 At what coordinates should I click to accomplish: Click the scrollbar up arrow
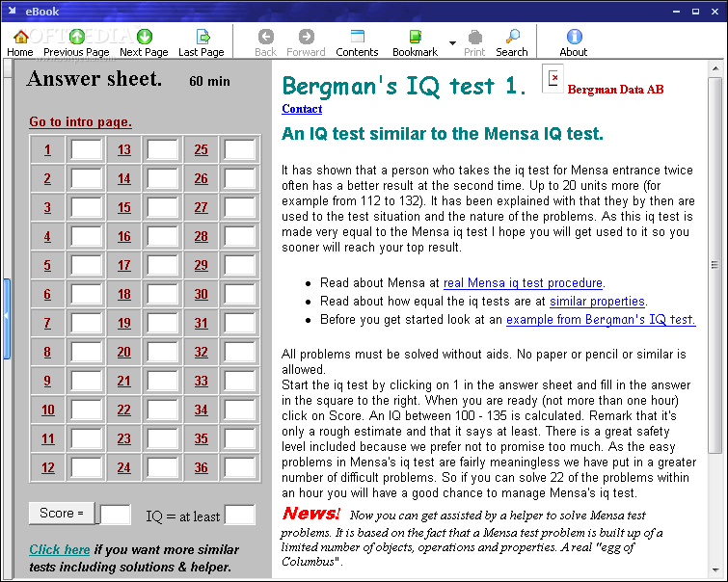click(x=715, y=68)
